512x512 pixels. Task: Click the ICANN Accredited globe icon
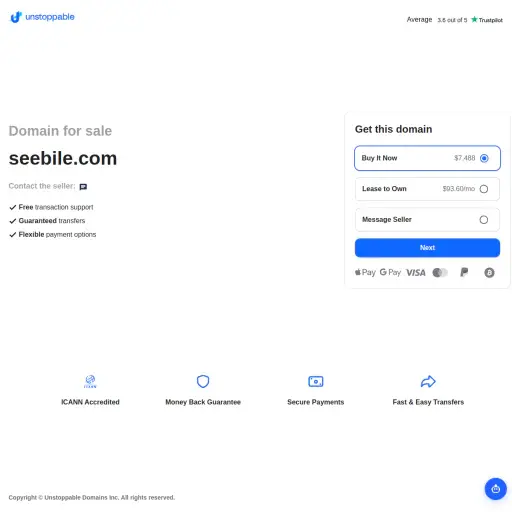90,381
